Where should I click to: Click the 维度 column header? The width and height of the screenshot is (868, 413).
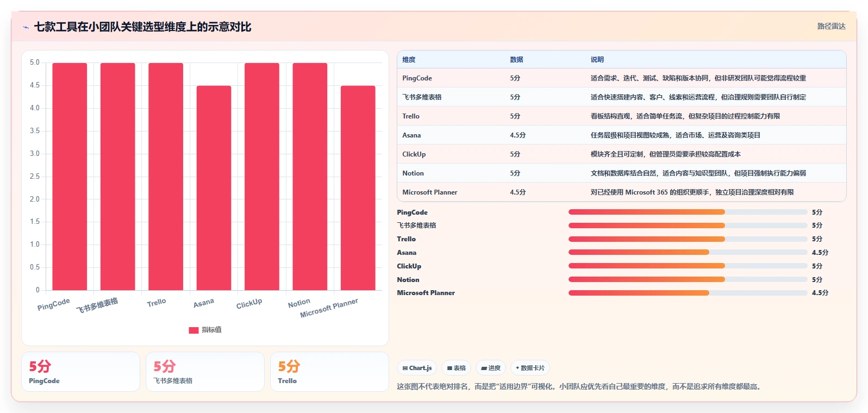point(409,60)
